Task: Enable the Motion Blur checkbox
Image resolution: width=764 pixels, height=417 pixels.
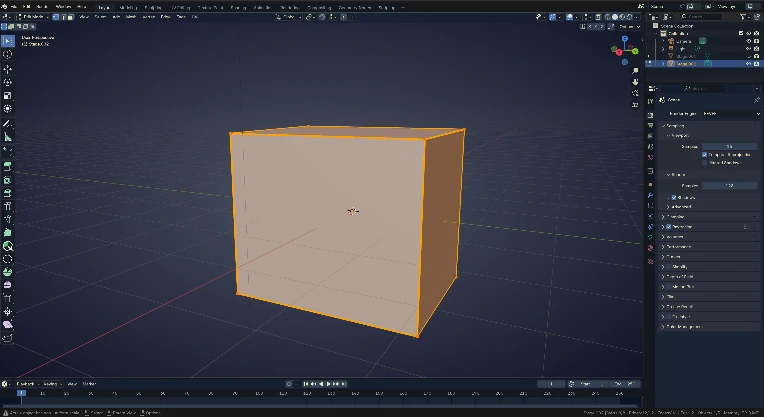Action: (x=668, y=286)
